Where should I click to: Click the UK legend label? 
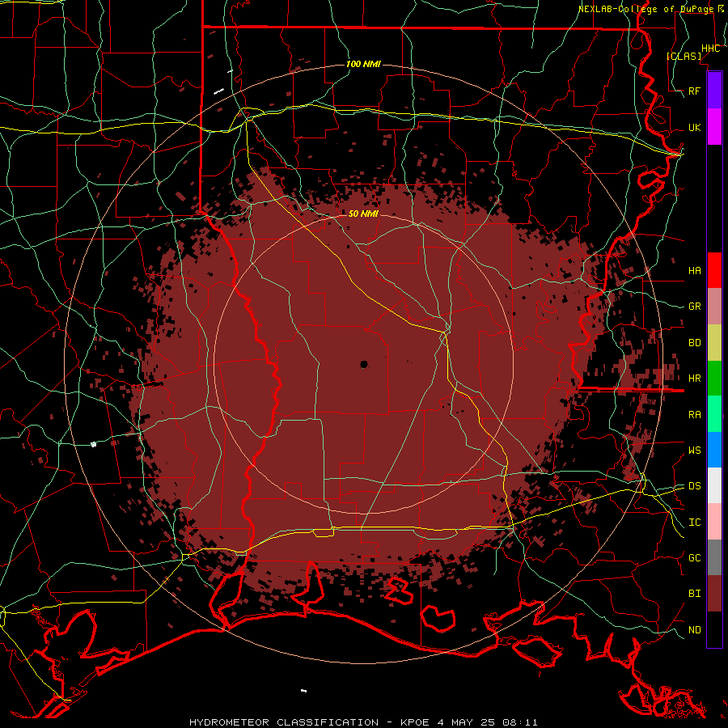point(694,127)
